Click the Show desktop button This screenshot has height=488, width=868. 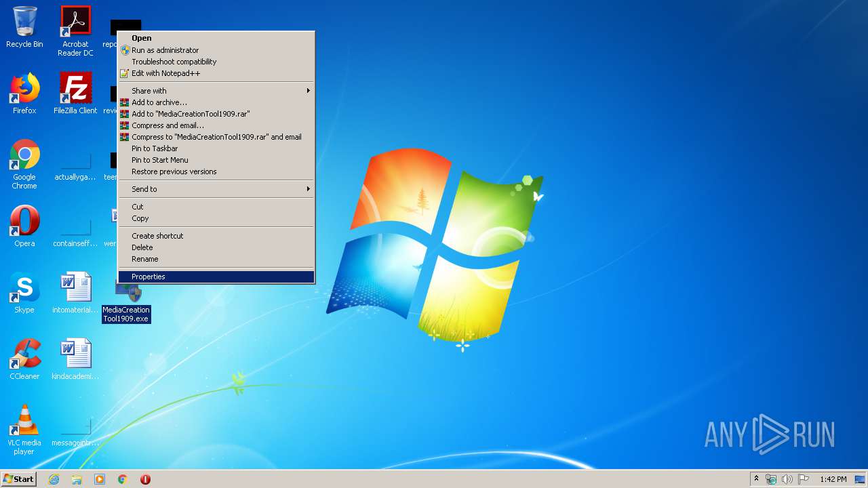[x=860, y=479]
